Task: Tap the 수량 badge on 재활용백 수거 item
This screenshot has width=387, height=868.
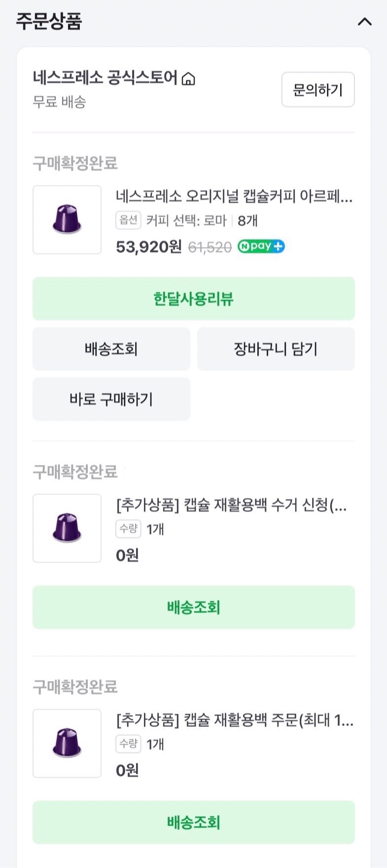Action: (x=128, y=529)
